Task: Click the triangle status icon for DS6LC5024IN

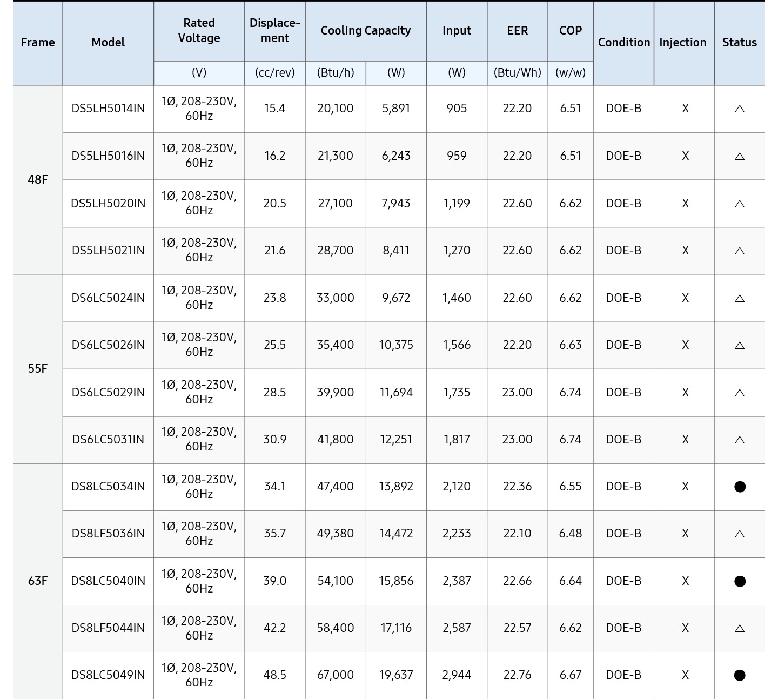Action: pos(740,298)
